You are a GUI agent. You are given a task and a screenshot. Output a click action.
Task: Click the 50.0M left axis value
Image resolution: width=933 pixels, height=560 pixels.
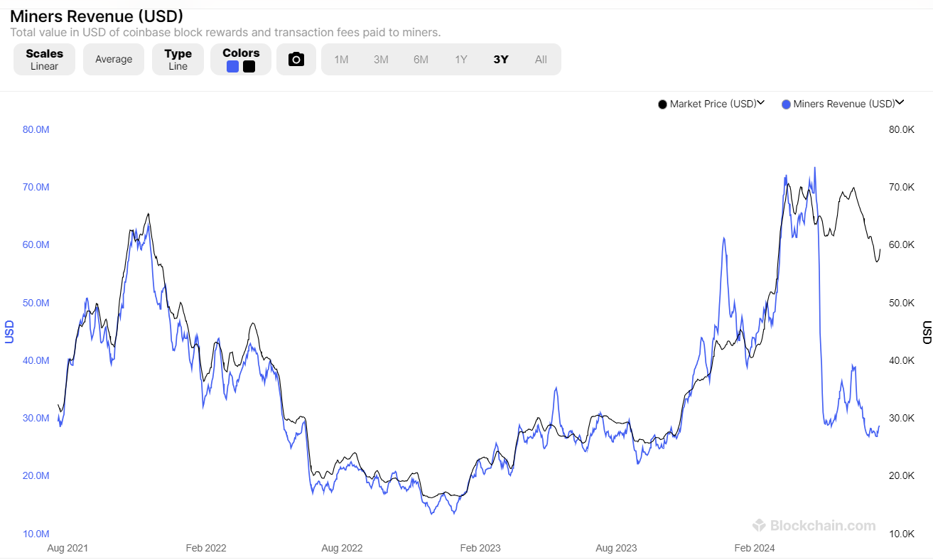tap(36, 303)
